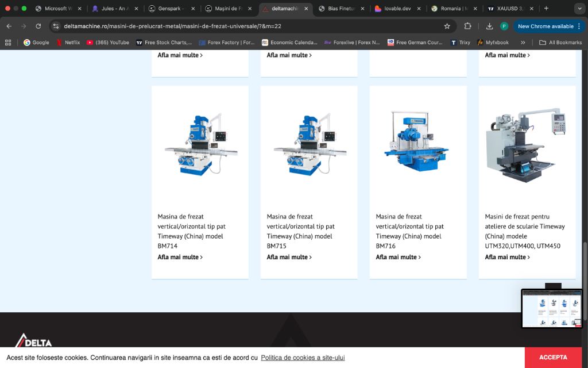Viewport: 588px width, 368px height.
Task: Expand the tab search dropdown arrow
Action: [579, 9]
